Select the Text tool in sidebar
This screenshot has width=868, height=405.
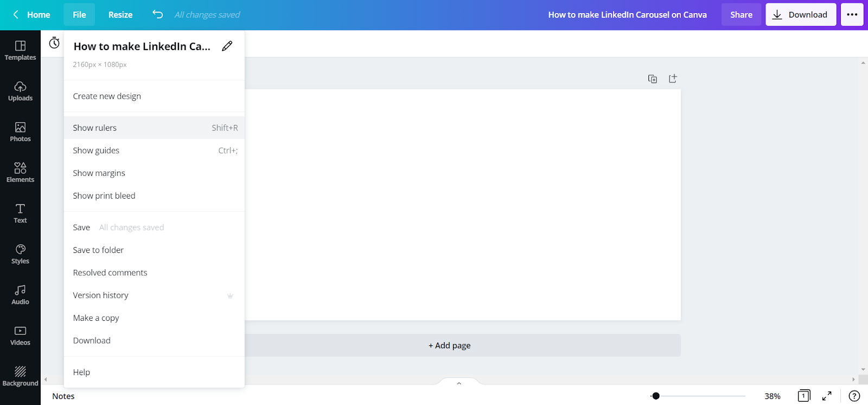pos(20,213)
